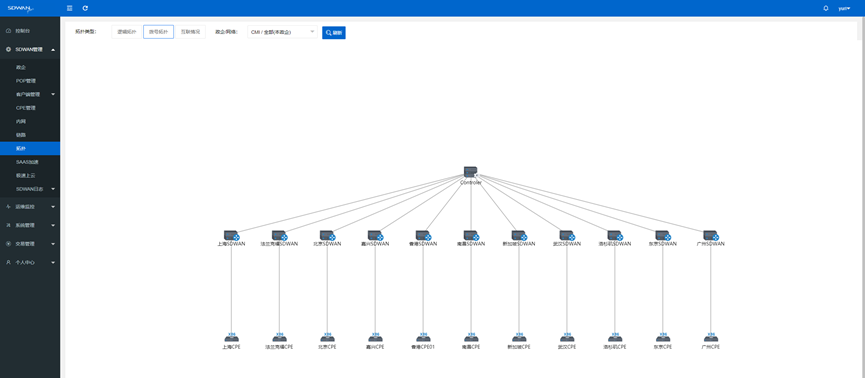Select the 北京SDWAN node icon
Image resolution: width=865 pixels, height=378 pixels.
click(327, 236)
